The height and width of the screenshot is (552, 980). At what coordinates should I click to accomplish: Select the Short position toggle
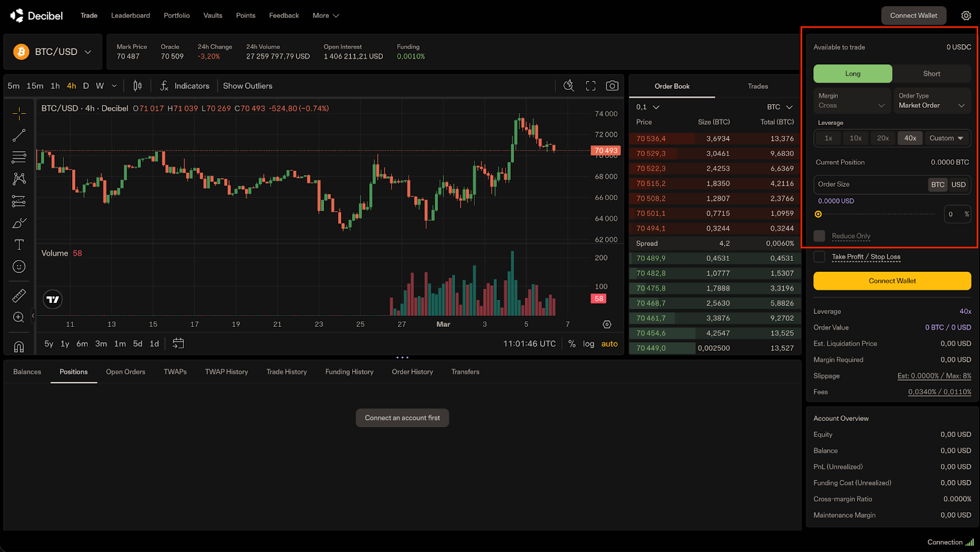point(932,73)
